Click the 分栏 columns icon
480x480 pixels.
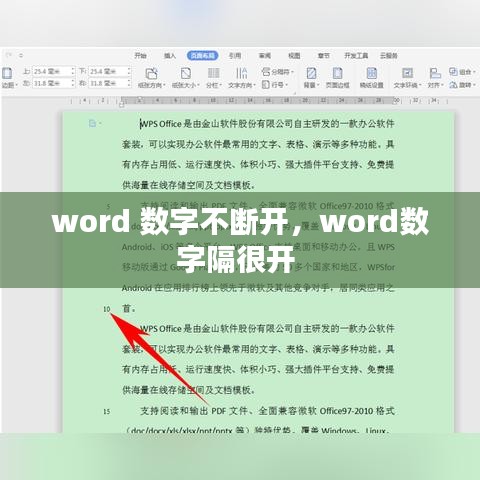click(213, 73)
